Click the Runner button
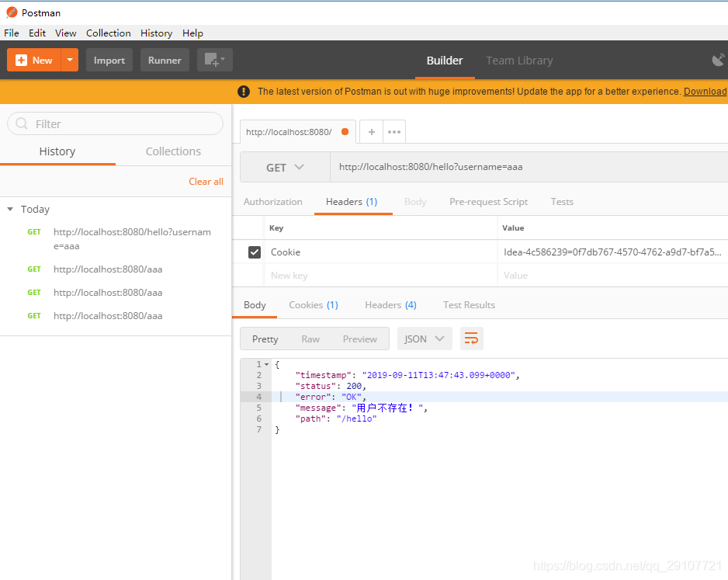728x580 pixels. 165,60
